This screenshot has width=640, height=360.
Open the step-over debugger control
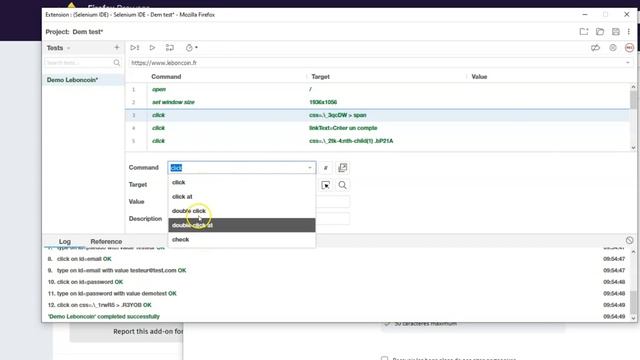coord(170,48)
